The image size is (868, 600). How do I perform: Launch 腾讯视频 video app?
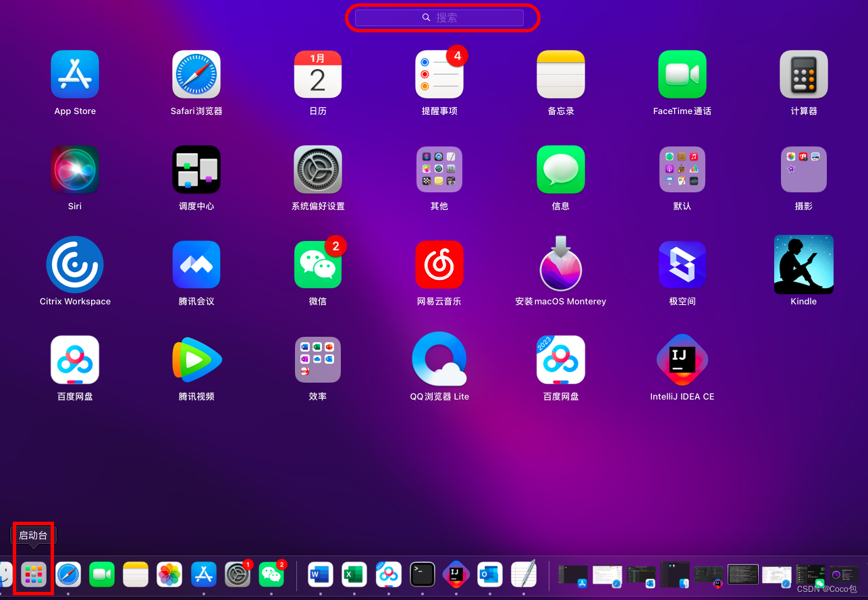[196, 360]
